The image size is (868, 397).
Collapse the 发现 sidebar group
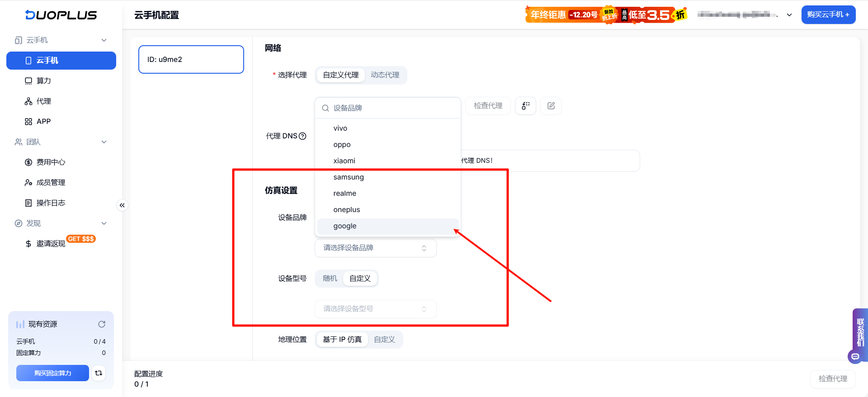click(x=104, y=223)
